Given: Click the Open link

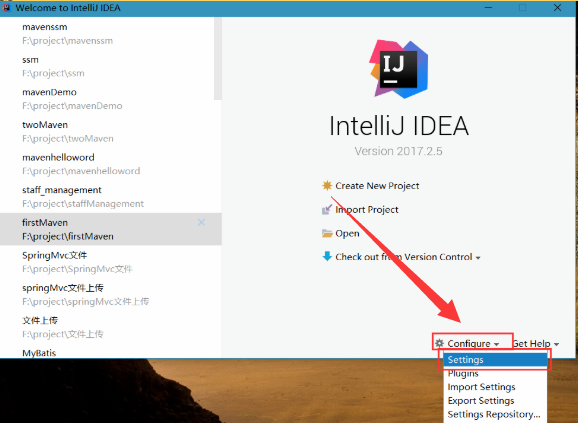Looking at the screenshot, I should click(x=347, y=234).
